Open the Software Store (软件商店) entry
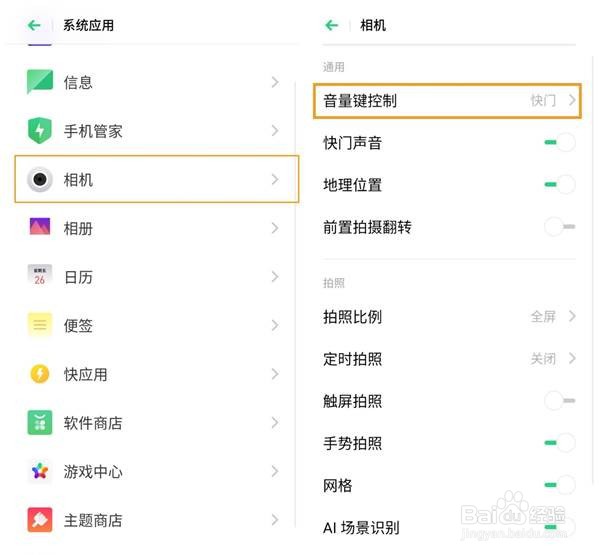Viewport: 601px width, 555px height. click(150, 423)
